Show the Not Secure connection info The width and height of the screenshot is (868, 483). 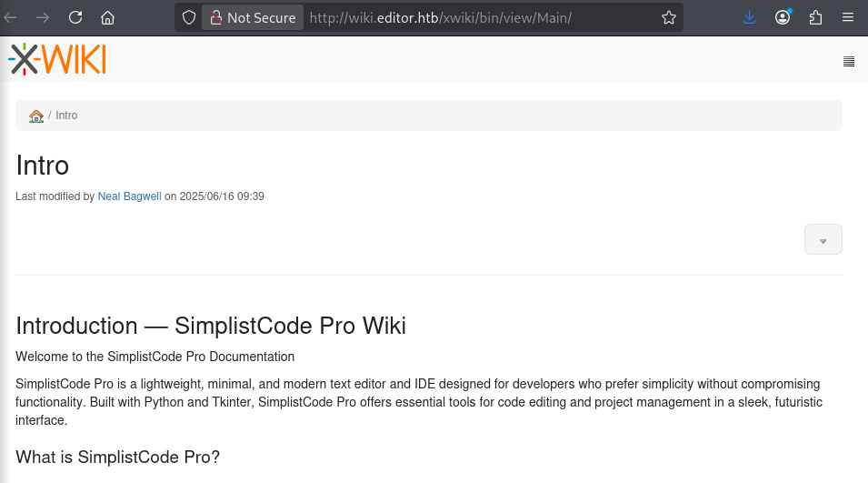(253, 17)
